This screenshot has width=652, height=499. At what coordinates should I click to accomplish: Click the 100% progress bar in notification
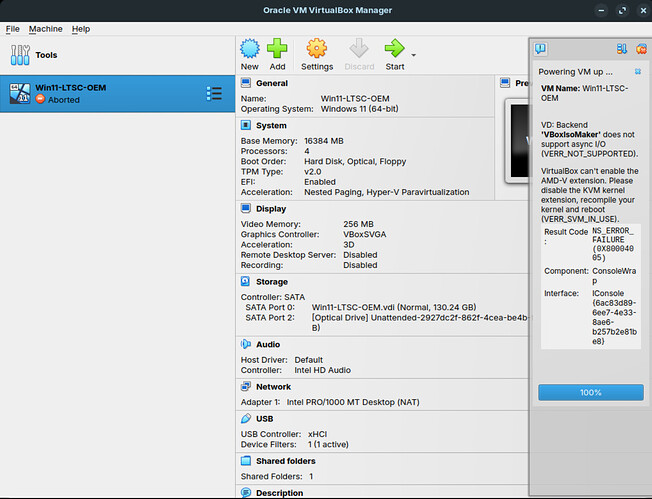point(591,392)
